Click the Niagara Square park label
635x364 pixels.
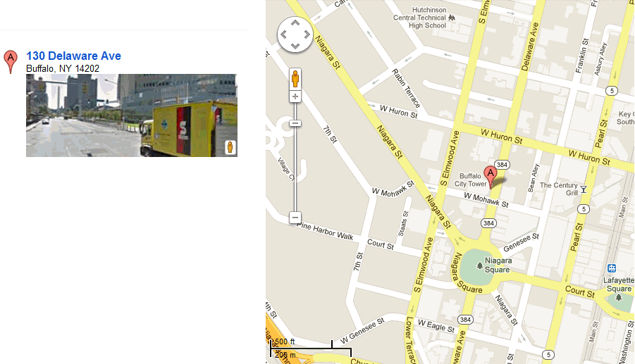coord(498,265)
